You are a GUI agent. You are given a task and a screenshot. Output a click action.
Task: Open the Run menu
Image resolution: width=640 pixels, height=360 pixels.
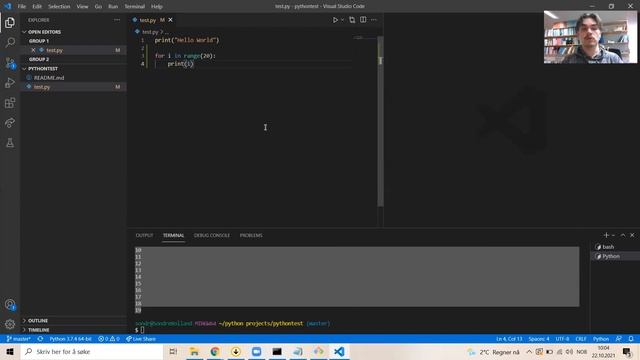pos(113,7)
